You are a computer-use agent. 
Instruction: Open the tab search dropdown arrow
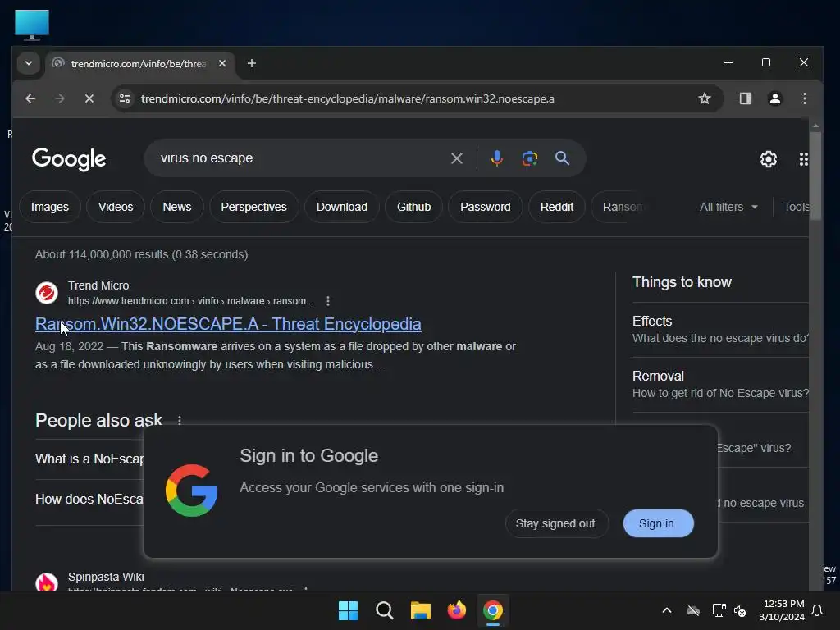[x=29, y=63]
